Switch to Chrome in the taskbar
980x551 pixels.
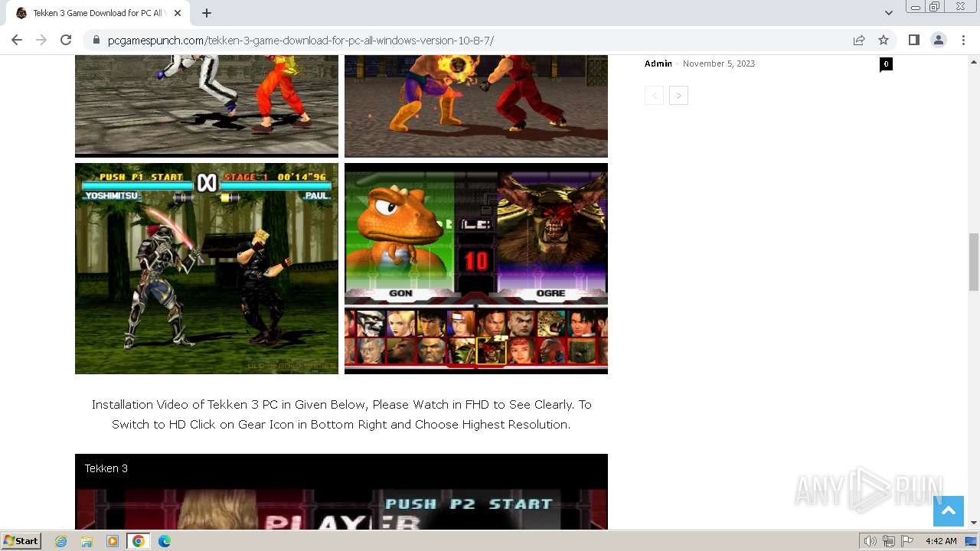click(x=138, y=541)
